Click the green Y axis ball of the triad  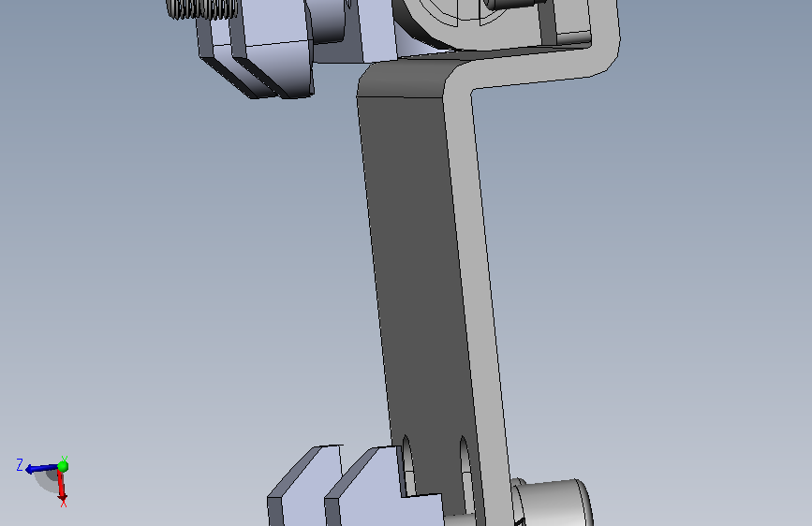point(63,466)
